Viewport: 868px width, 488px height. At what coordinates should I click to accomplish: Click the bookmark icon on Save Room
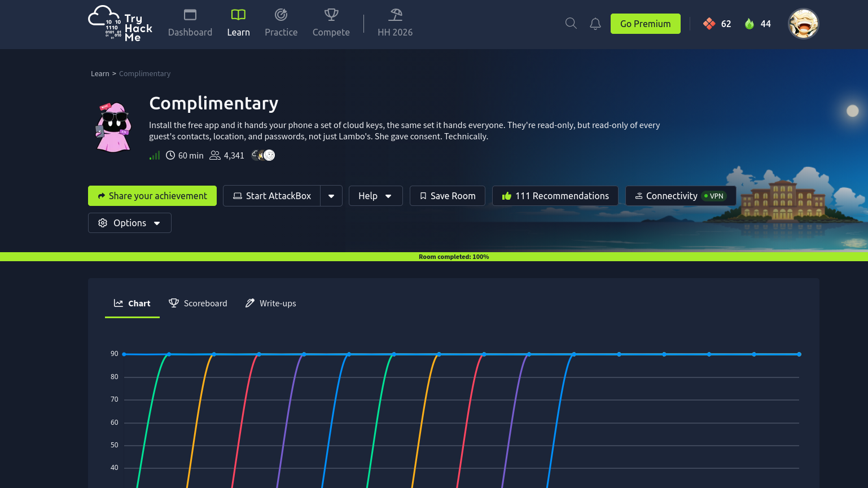(423, 196)
